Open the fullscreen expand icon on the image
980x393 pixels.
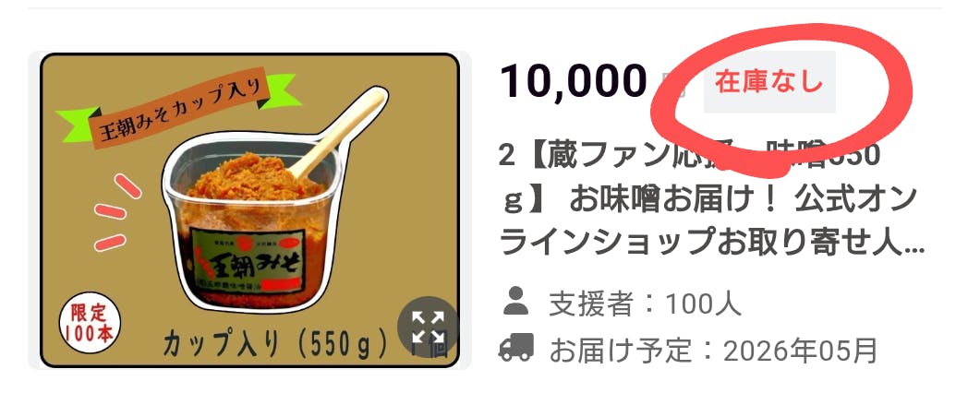[429, 327]
